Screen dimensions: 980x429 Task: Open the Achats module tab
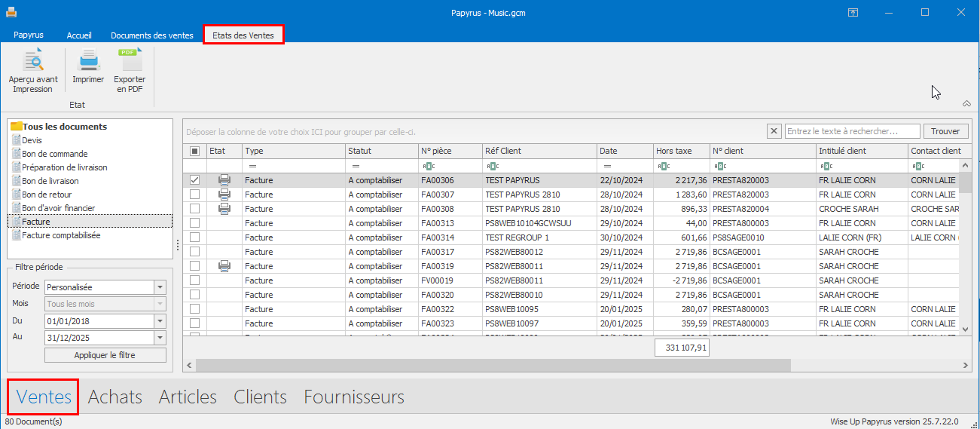(x=115, y=397)
